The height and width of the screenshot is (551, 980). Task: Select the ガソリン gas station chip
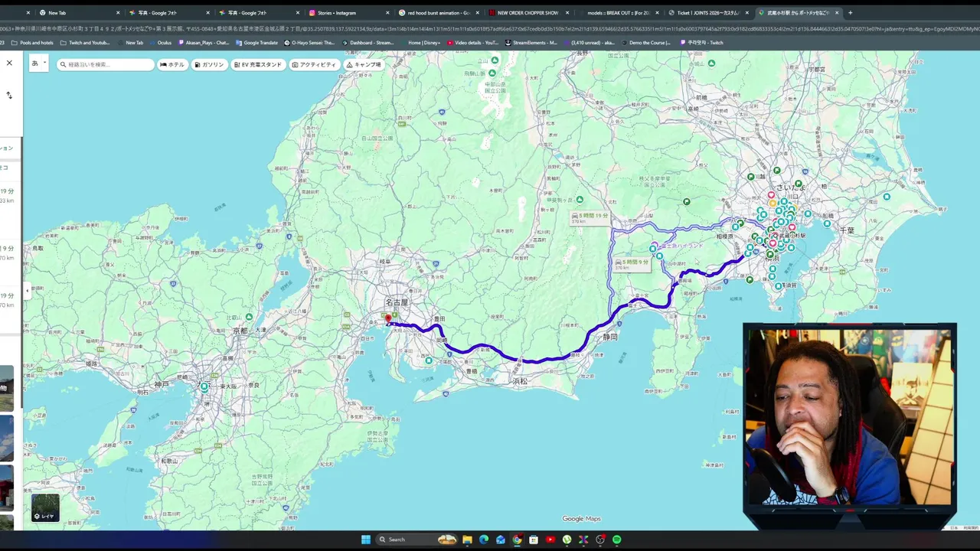209,65
